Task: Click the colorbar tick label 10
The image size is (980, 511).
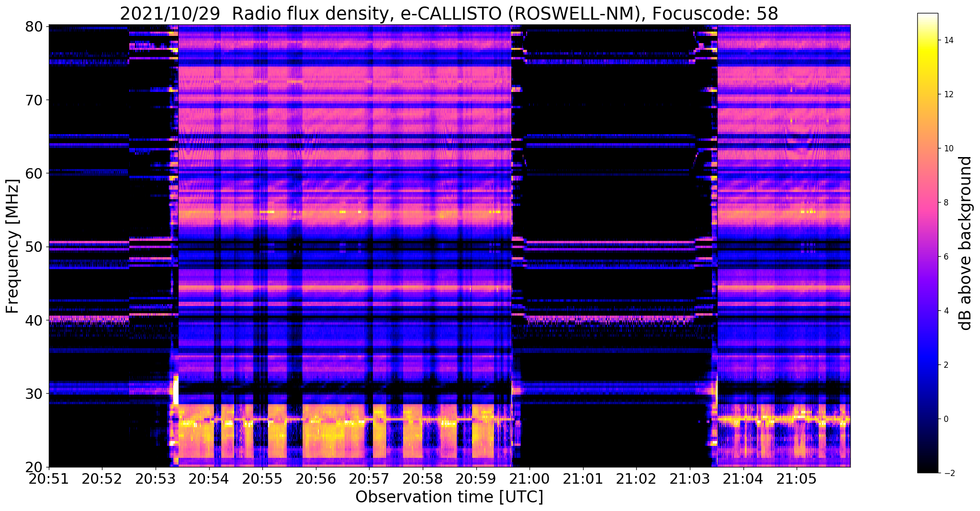Action: (x=948, y=148)
